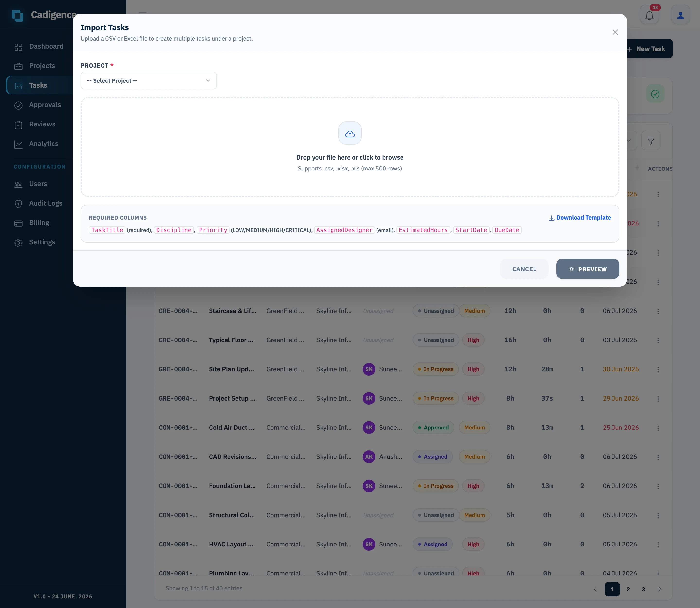The width and height of the screenshot is (700, 608).
Task: Go to page 3 of entries
Action: 643,589
